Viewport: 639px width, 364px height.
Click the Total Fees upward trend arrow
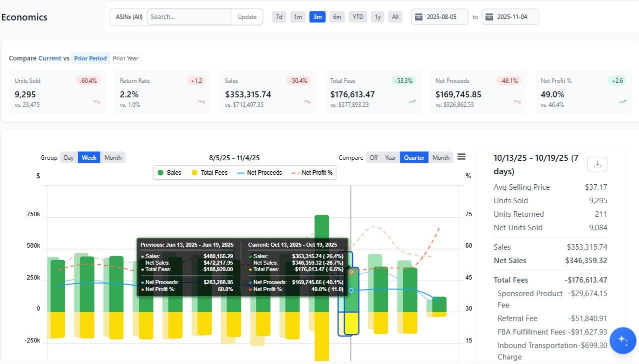pyautogui.click(x=412, y=101)
